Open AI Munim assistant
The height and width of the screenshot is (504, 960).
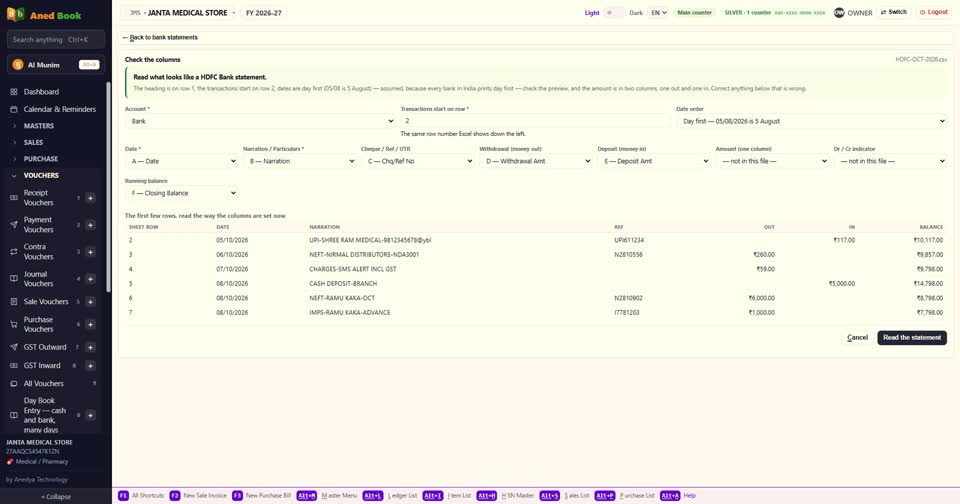(56, 64)
